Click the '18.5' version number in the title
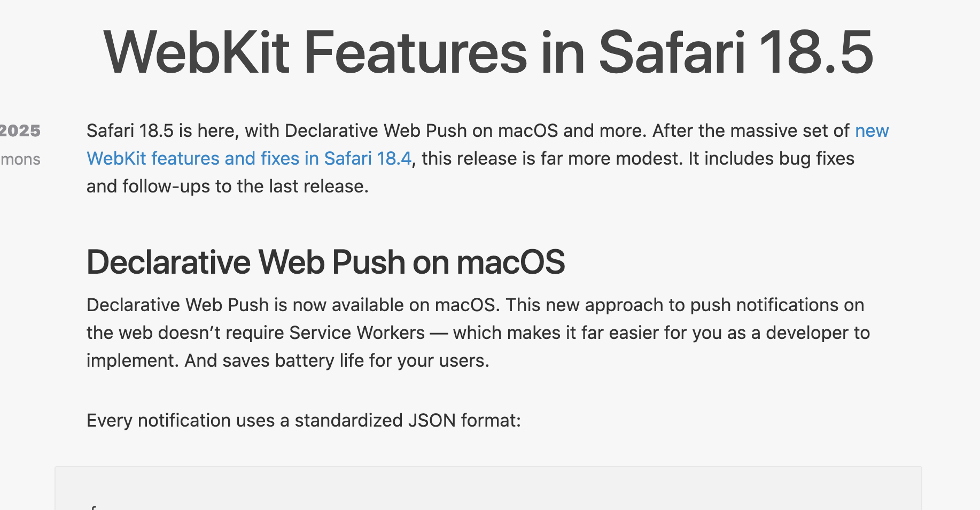This screenshot has width=980, height=510. pos(816,52)
